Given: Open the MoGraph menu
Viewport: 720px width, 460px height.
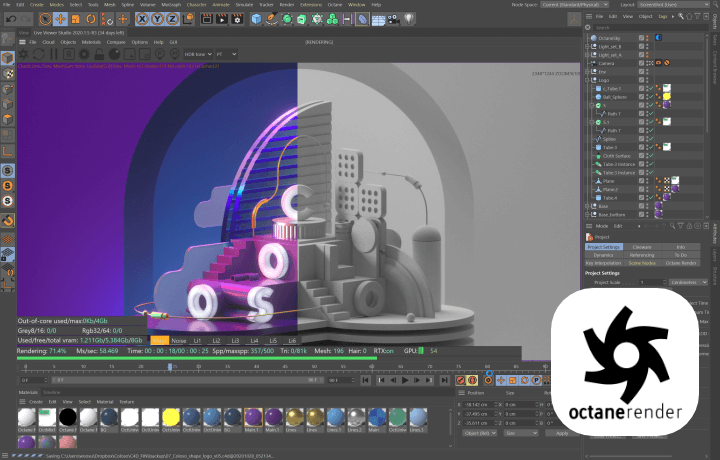Looking at the screenshot, I should (x=171, y=5).
